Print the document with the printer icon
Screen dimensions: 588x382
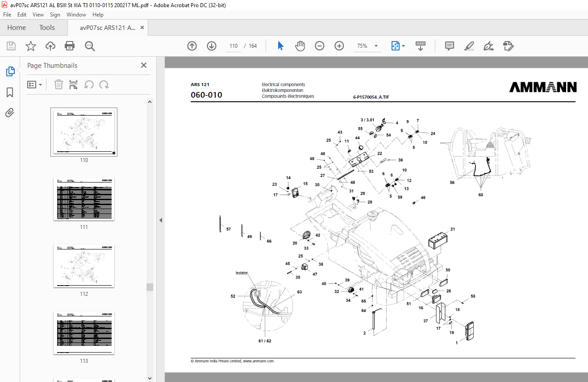[70, 46]
